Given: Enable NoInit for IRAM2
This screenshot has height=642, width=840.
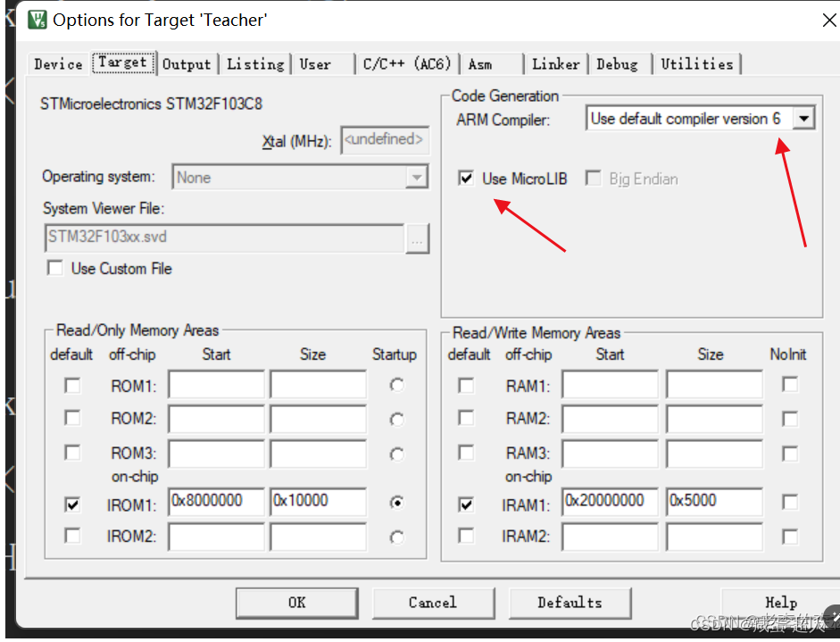Looking at the screenshot, I should (x=790, y=537).
